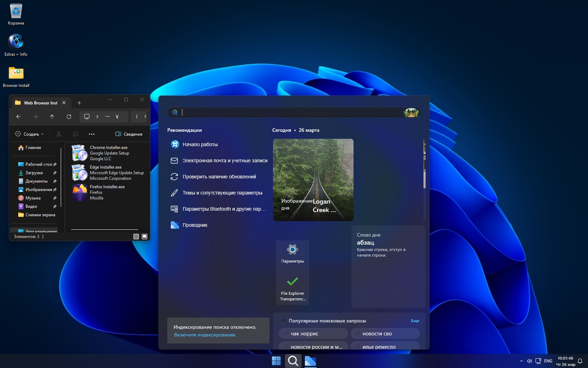Image resolution: width=588 pixels, height=368 pixels.
Task: Click the Back arrow in File Explorer
Action: click(19, 117)
